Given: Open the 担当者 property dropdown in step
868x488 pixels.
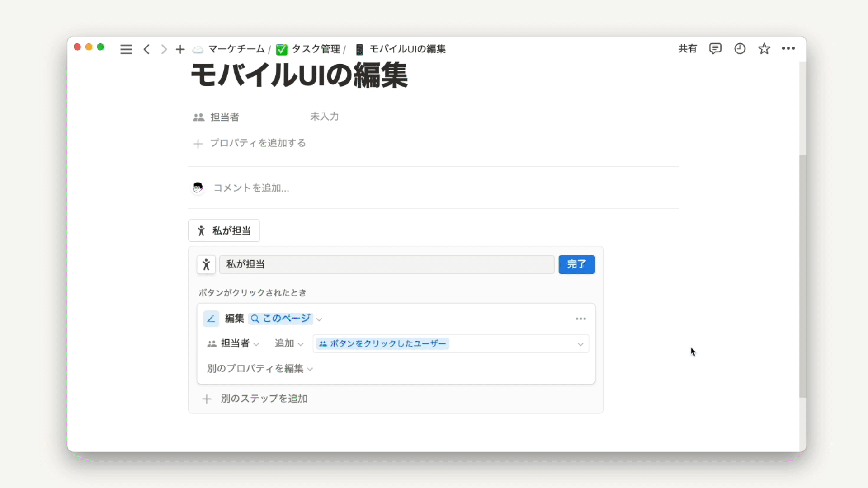Looking at the screenshot, I should [233, 343].
